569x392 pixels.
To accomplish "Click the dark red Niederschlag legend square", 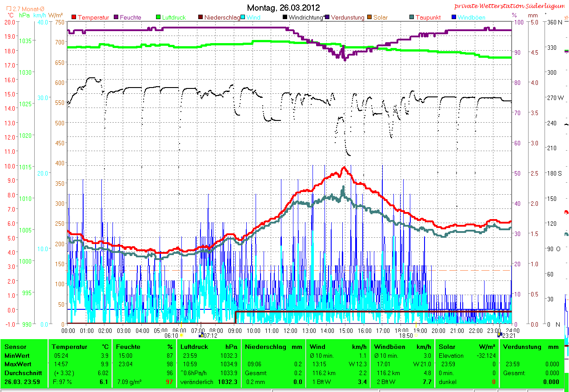I will pyautogui.click(x=201, y=17).
